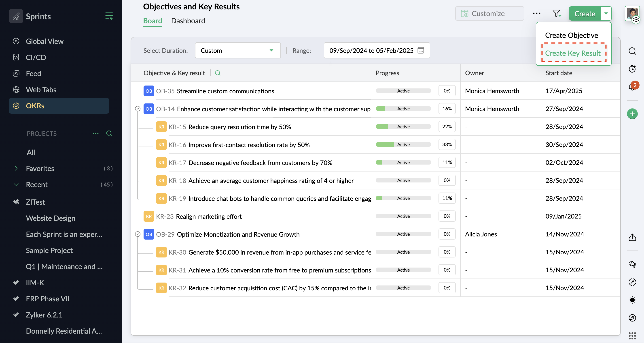Image resolution: width=644 pixels, height=343 pixels.
Task: Open the Select Duration Custom dropdown
Action: coord(238,51)
